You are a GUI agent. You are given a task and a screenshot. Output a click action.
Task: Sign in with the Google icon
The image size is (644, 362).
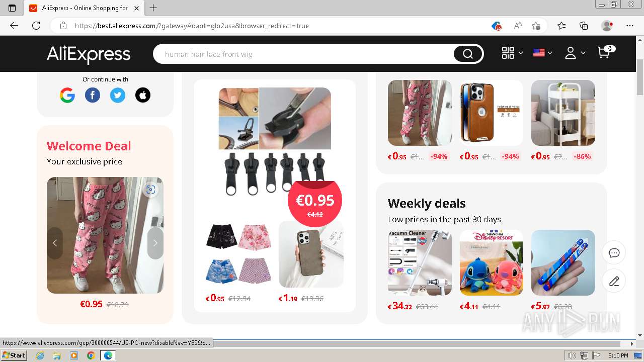click(67, 95)
